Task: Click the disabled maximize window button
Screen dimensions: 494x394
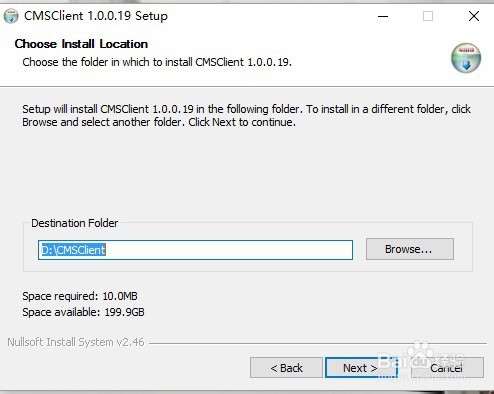Action: 428,16
